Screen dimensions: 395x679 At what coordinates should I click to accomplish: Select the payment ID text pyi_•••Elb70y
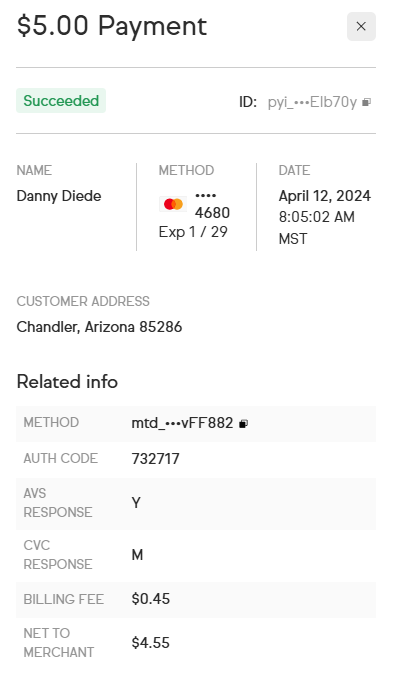(312, 102)
